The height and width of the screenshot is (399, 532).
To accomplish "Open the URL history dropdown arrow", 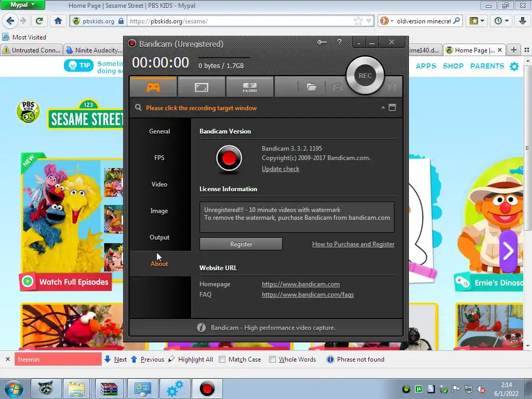I will click(x=368, y=21).
